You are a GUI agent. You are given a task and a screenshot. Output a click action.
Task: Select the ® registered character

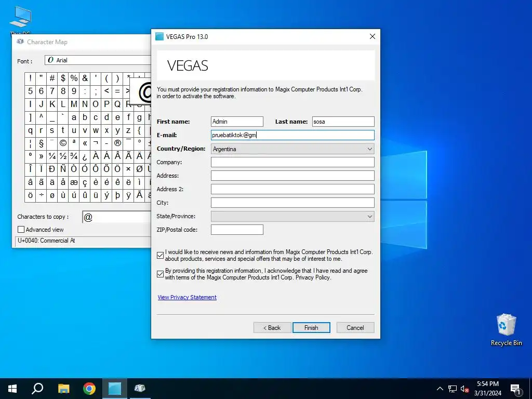click(117, 143)
